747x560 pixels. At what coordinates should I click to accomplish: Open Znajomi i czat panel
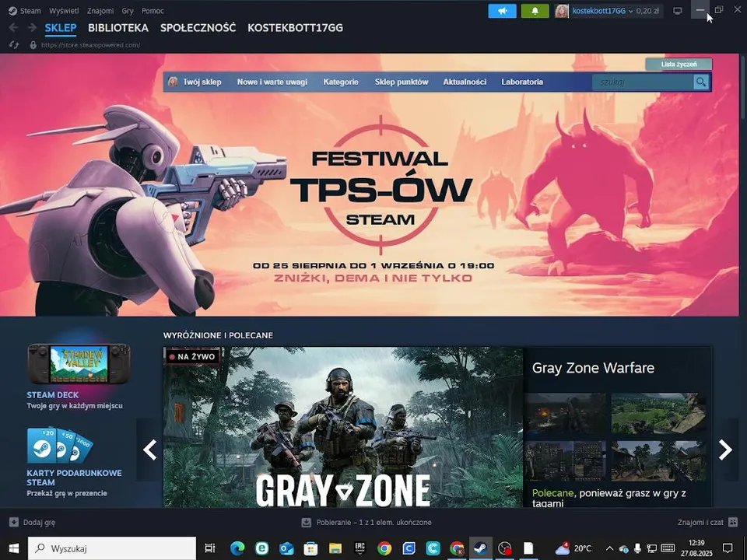707,523
